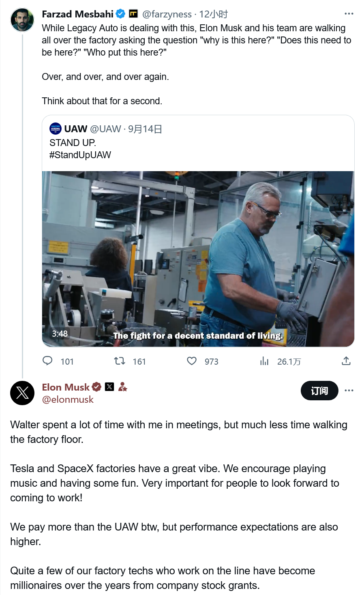364x595 pixels.
Task: Open view analytics icon showing 26.1万
Action: click(x=264, y=361)
